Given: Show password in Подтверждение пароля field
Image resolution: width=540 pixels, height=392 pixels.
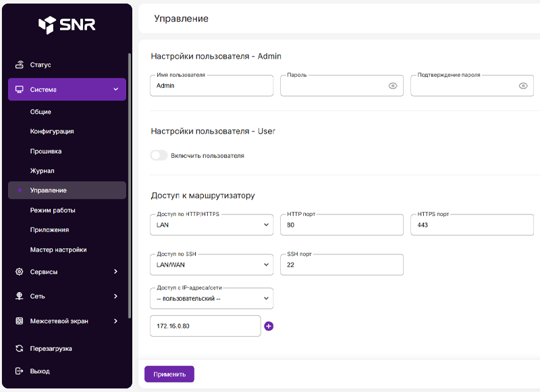Looking at the screenshot, I should point(523,86).
